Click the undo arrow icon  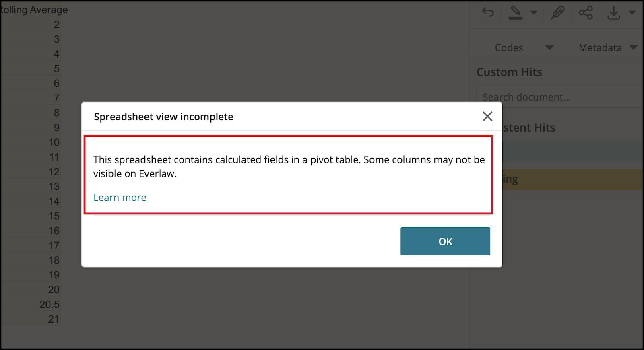point(488,12)
